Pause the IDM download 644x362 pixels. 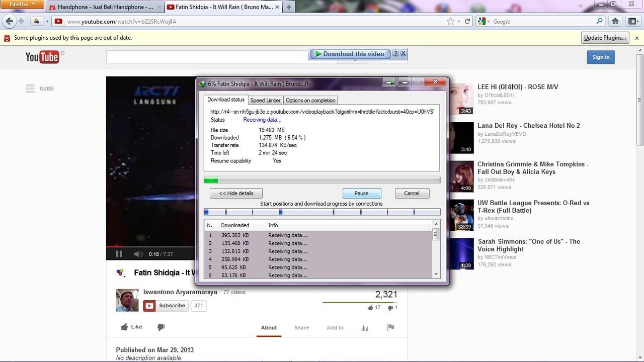pyautogui.click(x=361, y=193)
